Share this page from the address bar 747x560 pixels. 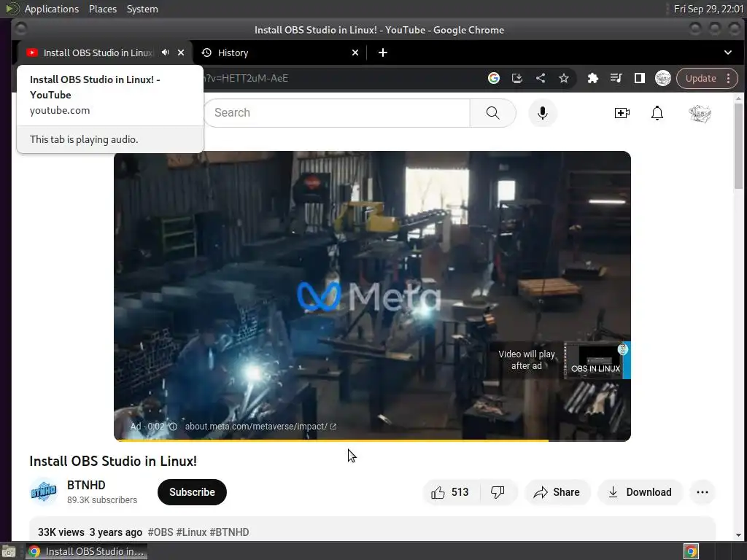pos(541,78)
